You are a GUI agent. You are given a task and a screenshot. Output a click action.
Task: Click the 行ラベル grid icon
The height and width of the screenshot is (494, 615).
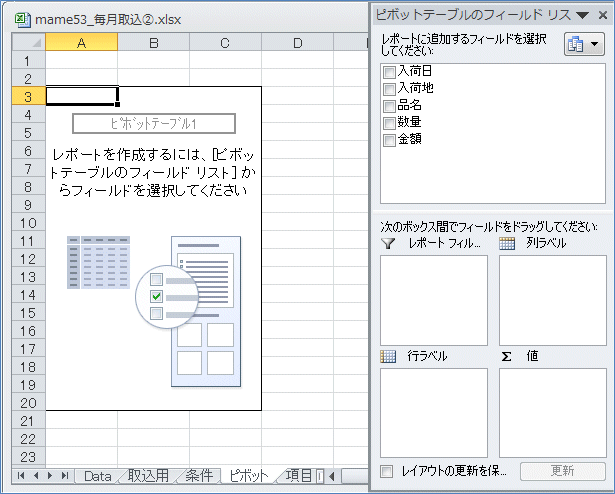coord(388,356)
